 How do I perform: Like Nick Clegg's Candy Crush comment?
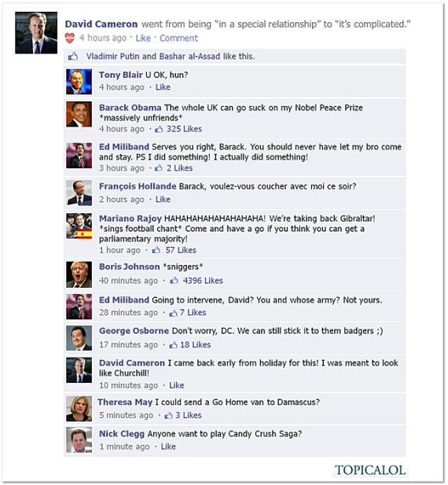pyautogui.click(x=168, y=446)
